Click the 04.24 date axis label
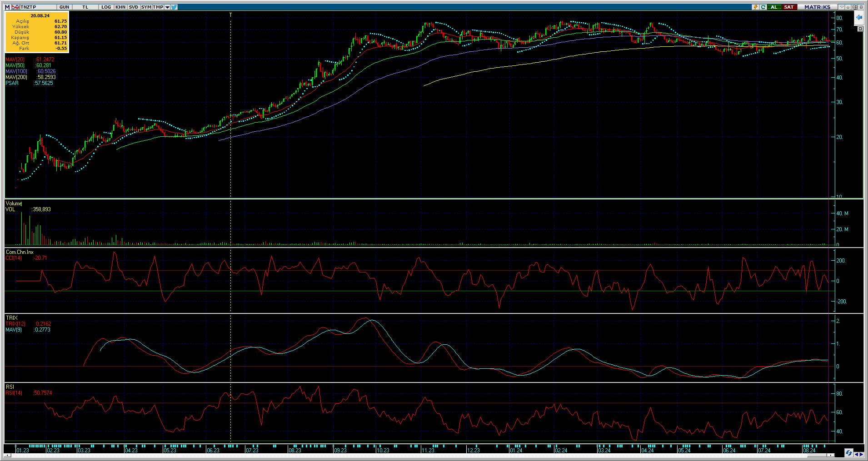Screen dimensions: 868x461 point(647,451)
